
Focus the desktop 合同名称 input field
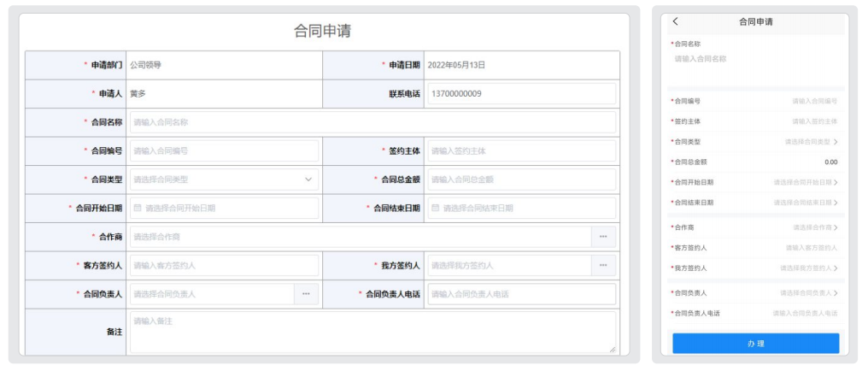[372, 122]
